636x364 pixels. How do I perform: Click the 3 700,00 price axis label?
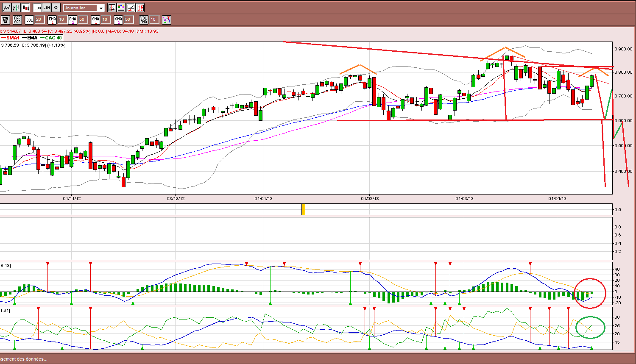(x=623, y=96)
